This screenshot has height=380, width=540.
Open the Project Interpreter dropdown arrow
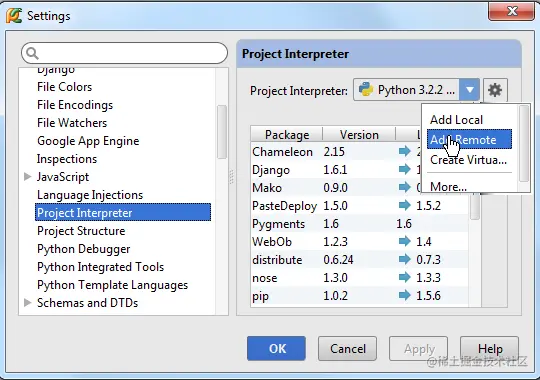point(469,90)
